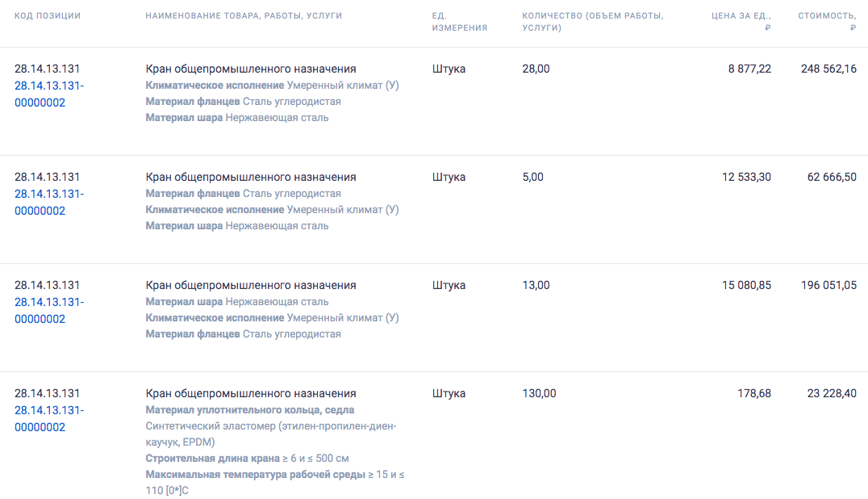
Task: Select the cost value 196 051,05
Action: coord(828,285)
